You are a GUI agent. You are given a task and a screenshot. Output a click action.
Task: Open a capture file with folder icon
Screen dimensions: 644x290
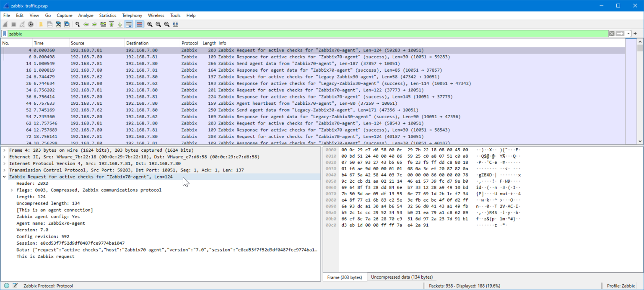pos(41,24)
